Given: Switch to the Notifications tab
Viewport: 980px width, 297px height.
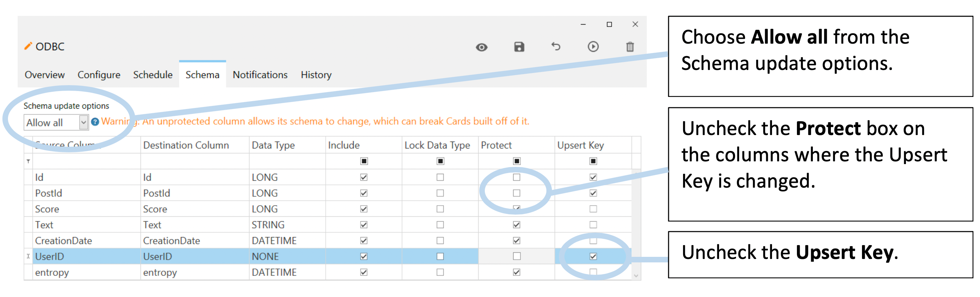Looking at the screenshot, I should coord(261,75).
